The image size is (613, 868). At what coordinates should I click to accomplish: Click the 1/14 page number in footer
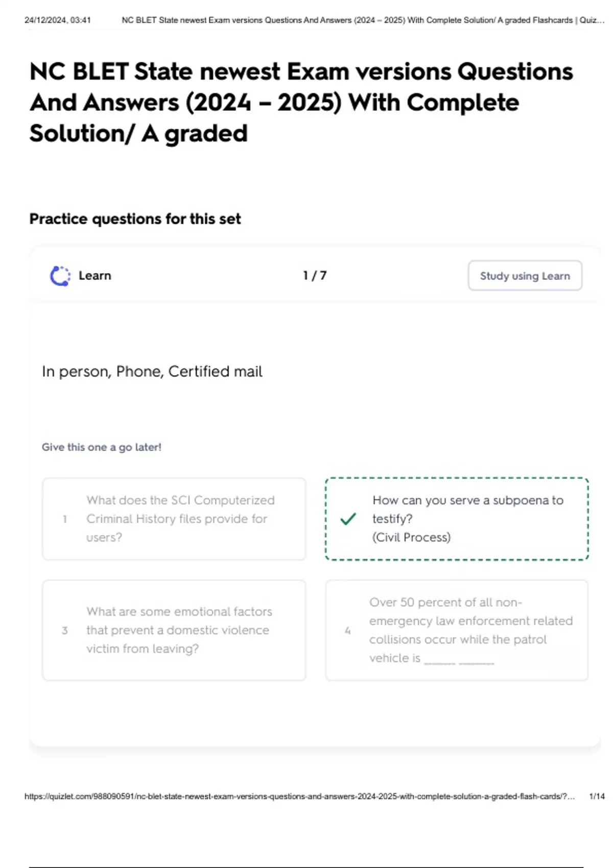pos(597,796)
